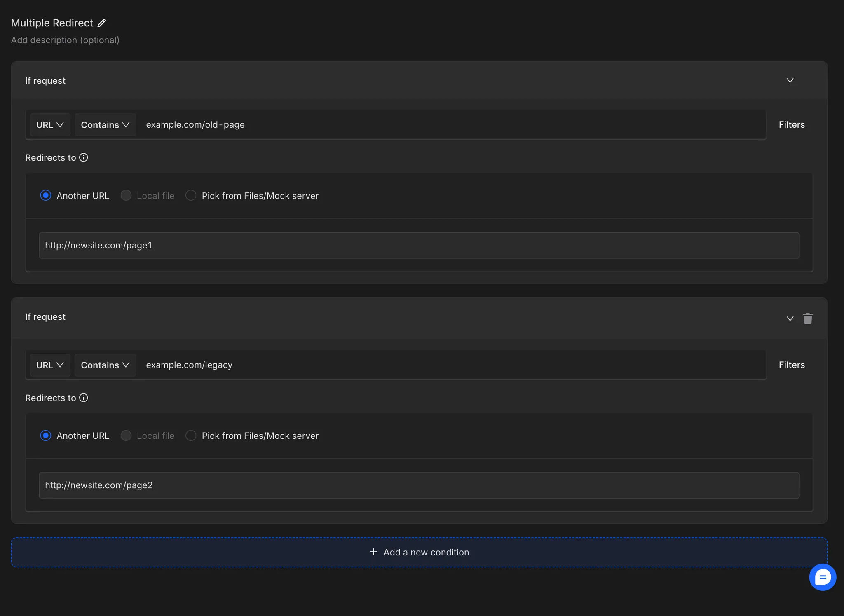Image resolution: width=844 pixels, height=616 pixels.
Task: Choose Pick from Files/Mock server in first condition
Action: (191, 195)
